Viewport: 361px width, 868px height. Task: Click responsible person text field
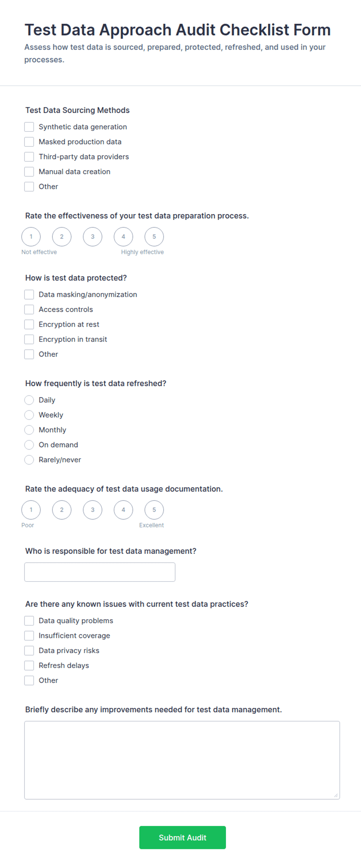100,572
